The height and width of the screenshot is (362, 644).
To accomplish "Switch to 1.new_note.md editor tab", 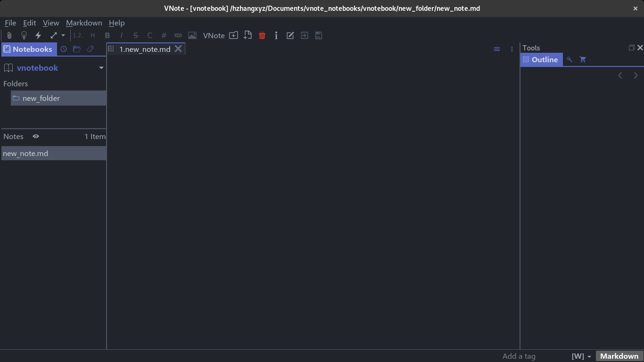I will pos(145,49).
